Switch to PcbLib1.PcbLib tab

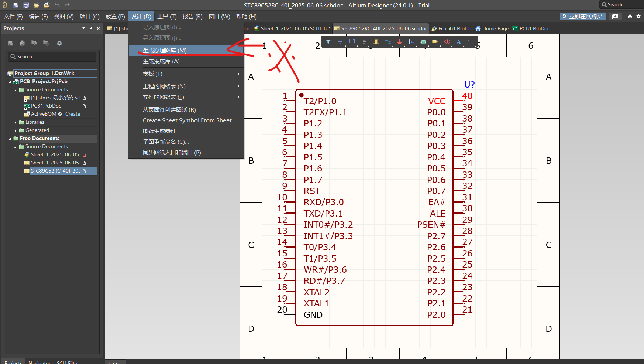[x=451, y=28]
